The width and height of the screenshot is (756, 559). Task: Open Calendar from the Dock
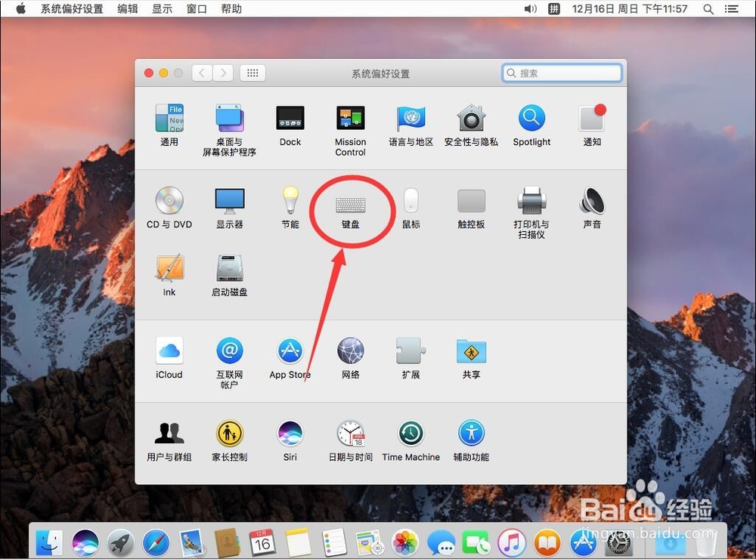[262, 542]
